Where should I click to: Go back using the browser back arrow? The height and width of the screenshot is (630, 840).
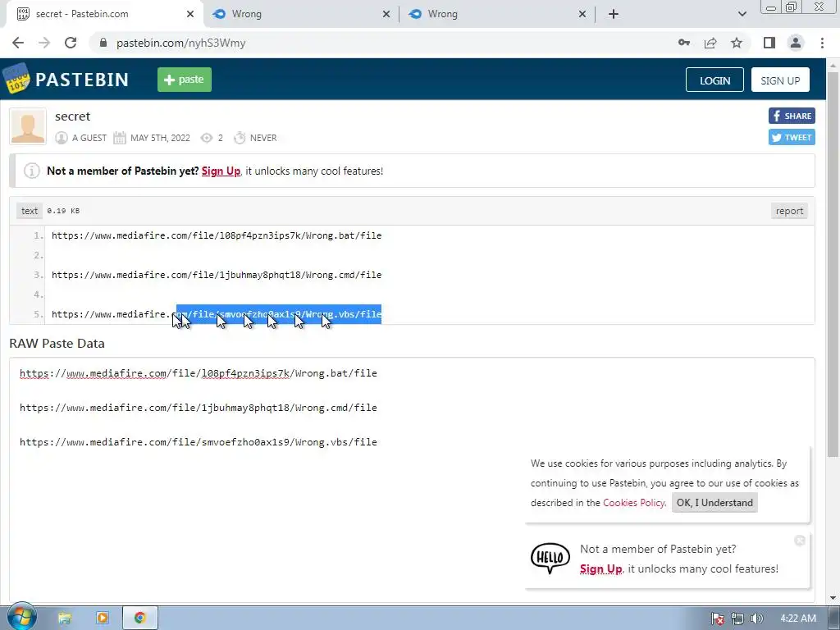[18, 43]
